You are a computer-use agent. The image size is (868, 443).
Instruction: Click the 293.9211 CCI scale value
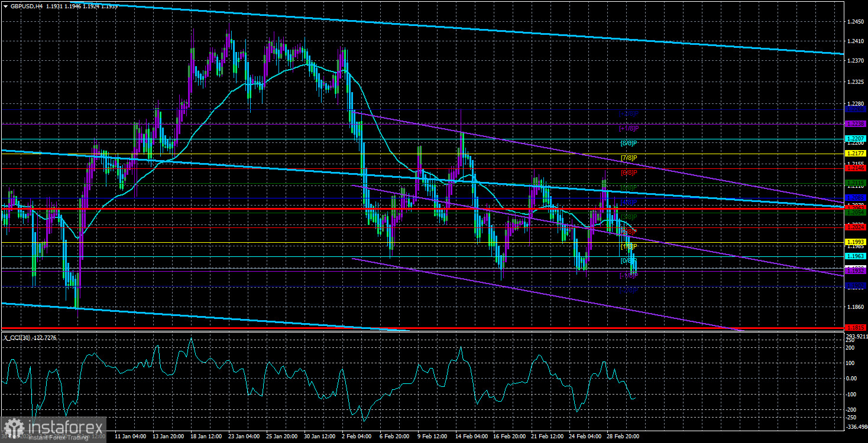[x=856, y=337]
